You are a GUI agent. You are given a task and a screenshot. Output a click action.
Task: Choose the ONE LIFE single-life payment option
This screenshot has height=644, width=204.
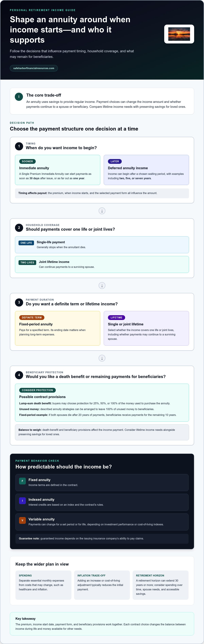tap(102, 245)
